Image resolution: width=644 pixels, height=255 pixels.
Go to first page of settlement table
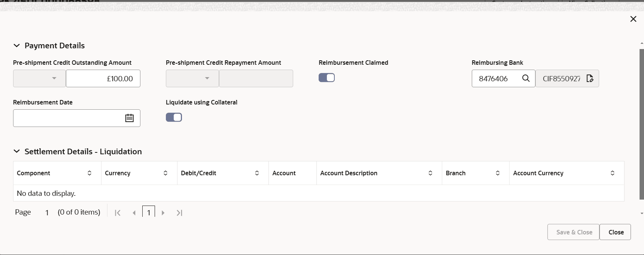[118, 213]
